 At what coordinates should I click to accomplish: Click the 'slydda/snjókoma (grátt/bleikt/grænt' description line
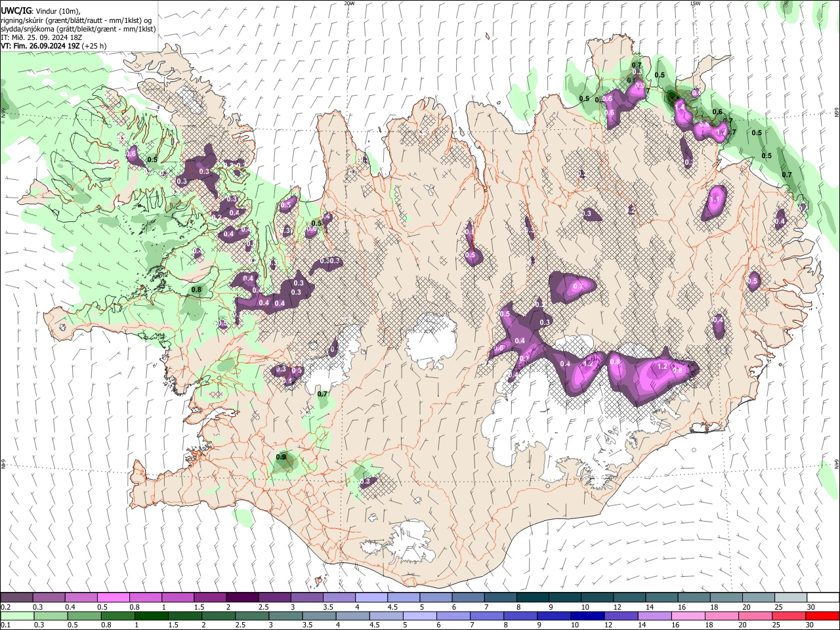[x=78, y=29]
